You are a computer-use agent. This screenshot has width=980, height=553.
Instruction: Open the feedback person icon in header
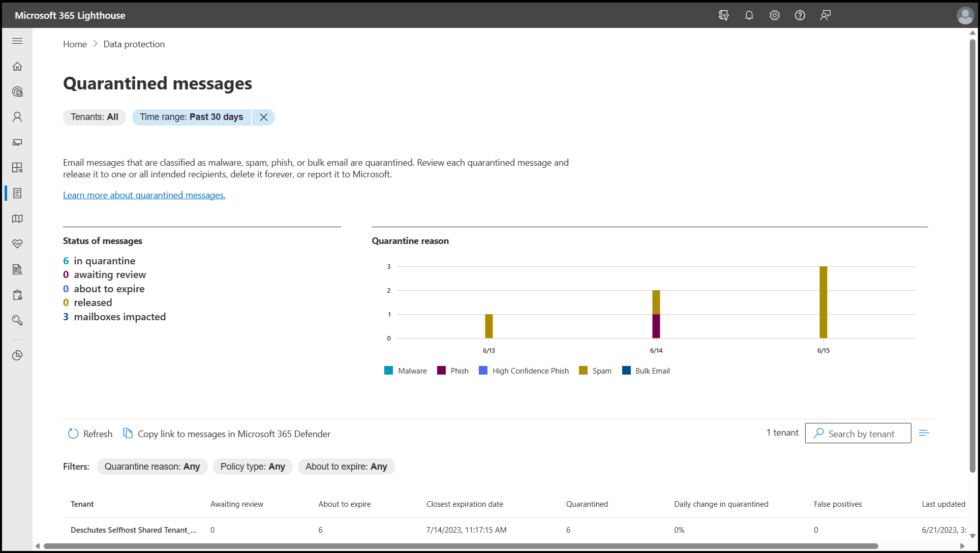pos(825,15)
